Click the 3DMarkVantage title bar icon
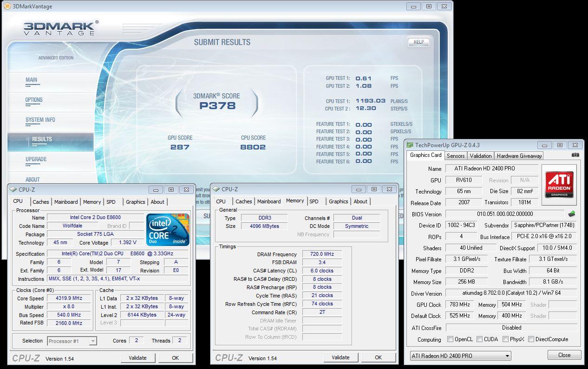The image size is (588, 369). (7, 6)
